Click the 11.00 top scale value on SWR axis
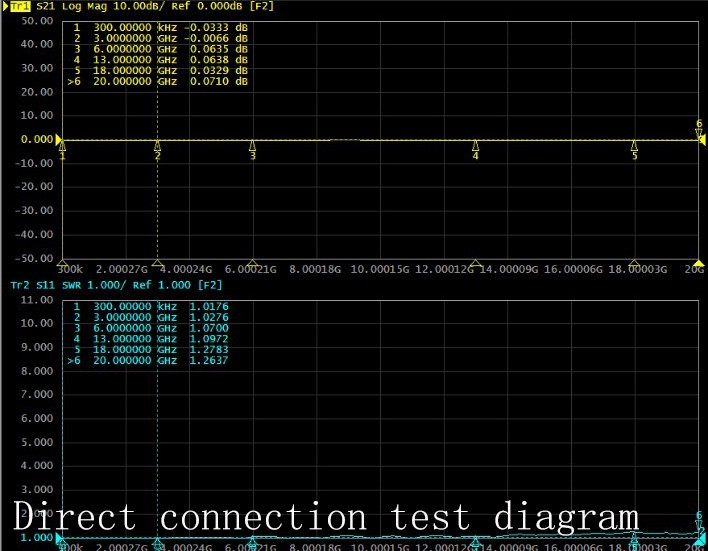The image size is (708, 551). tap(37, 300)
